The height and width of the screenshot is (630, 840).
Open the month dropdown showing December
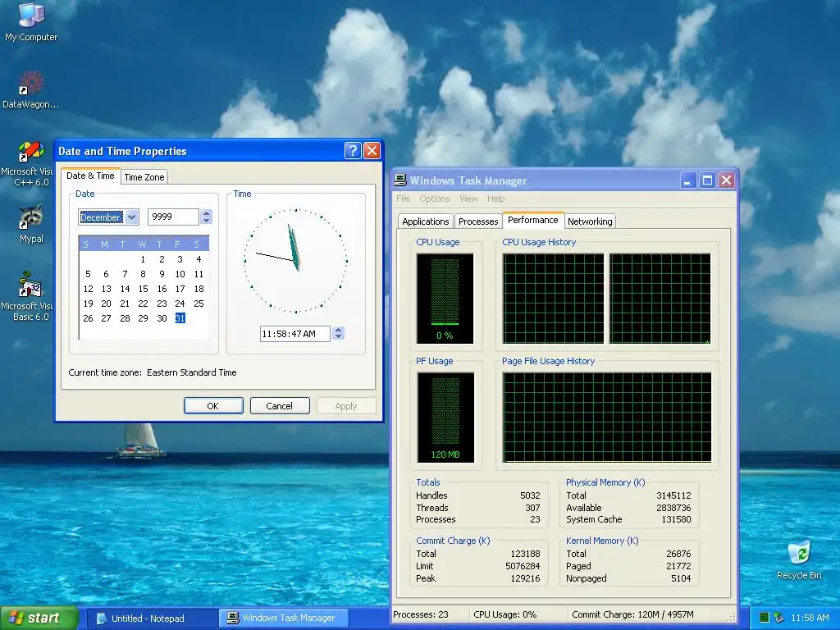132,217
